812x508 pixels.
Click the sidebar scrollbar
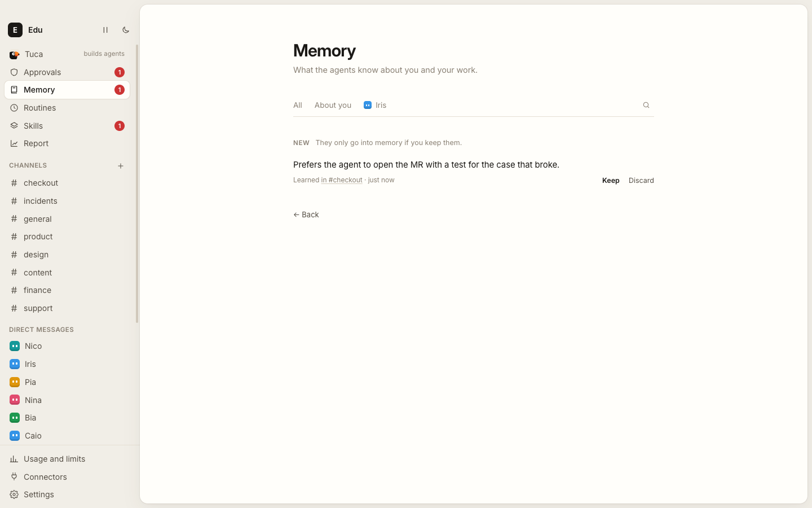[137, 184]
